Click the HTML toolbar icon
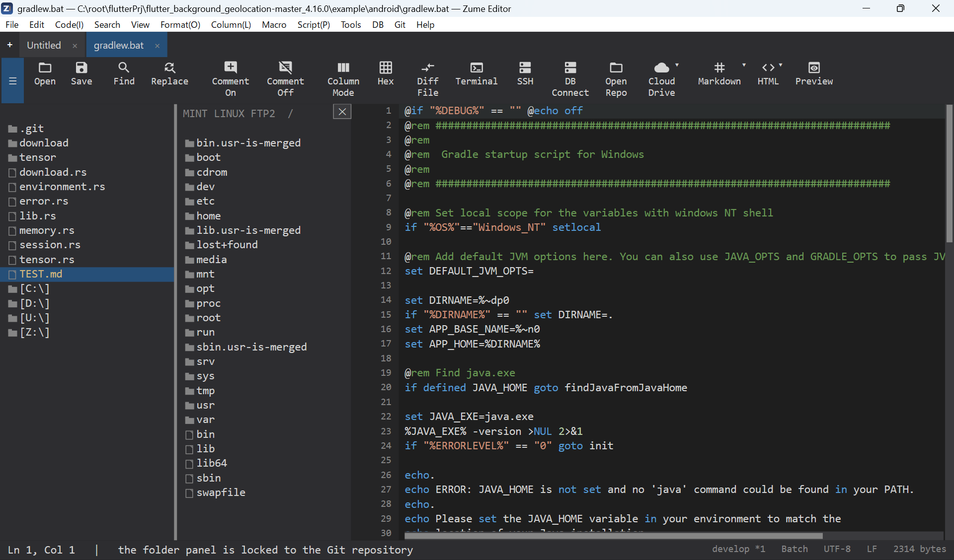The height and width of the screenshot is (560, 954). click(x=768, y=74)
